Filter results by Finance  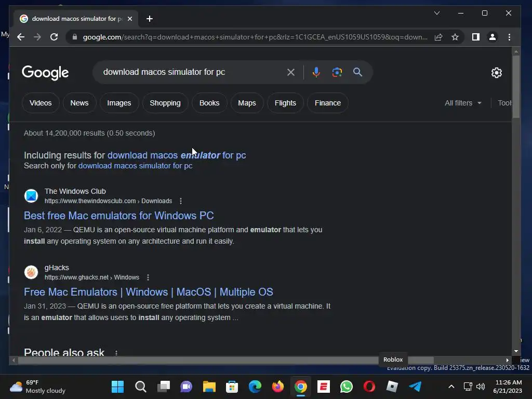pos(328,103)
